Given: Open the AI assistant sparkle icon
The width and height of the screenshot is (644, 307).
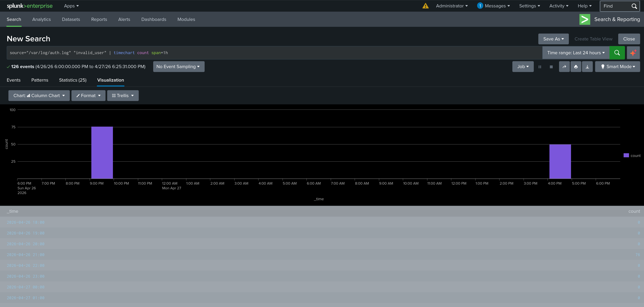Looking at the screenshot, I should pos(633,53).
